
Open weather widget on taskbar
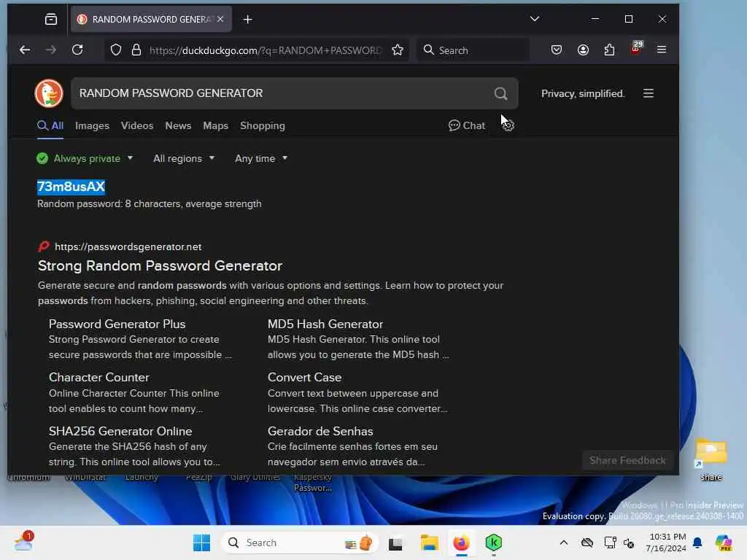point(23,542)
